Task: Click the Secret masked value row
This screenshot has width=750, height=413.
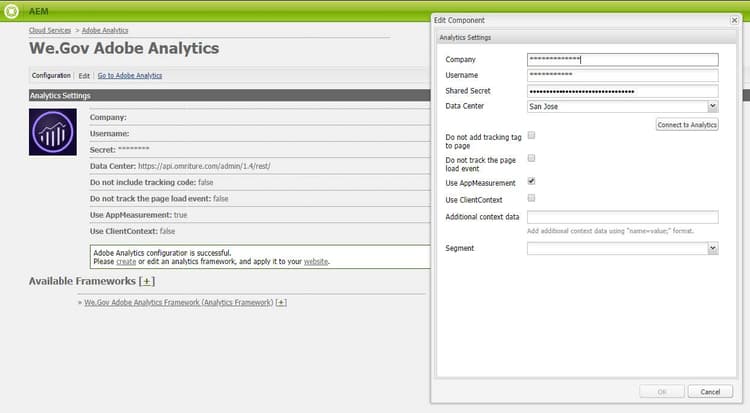Action: 260,150
